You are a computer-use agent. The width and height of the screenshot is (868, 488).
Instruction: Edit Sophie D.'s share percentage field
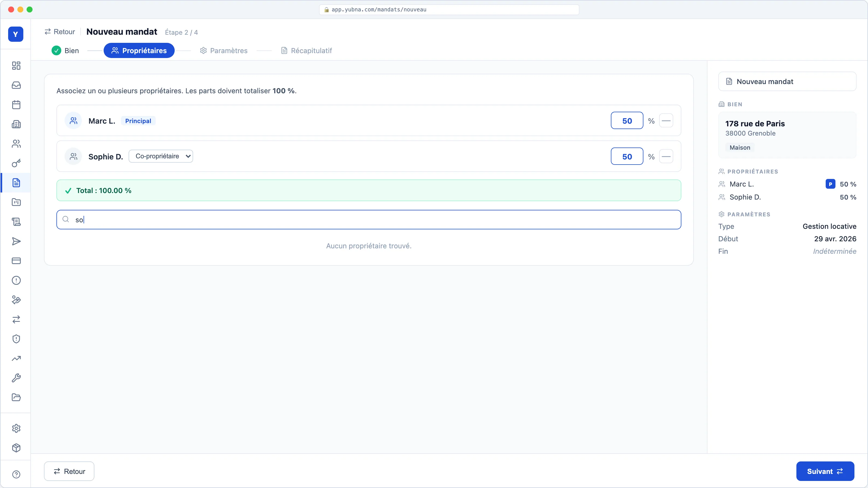[x=627, y=156]
